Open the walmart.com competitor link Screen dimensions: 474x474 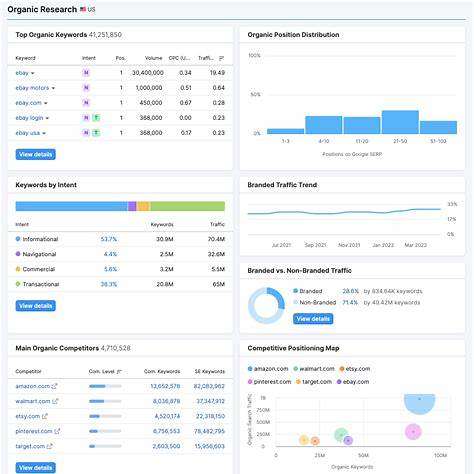click(33, 401)
